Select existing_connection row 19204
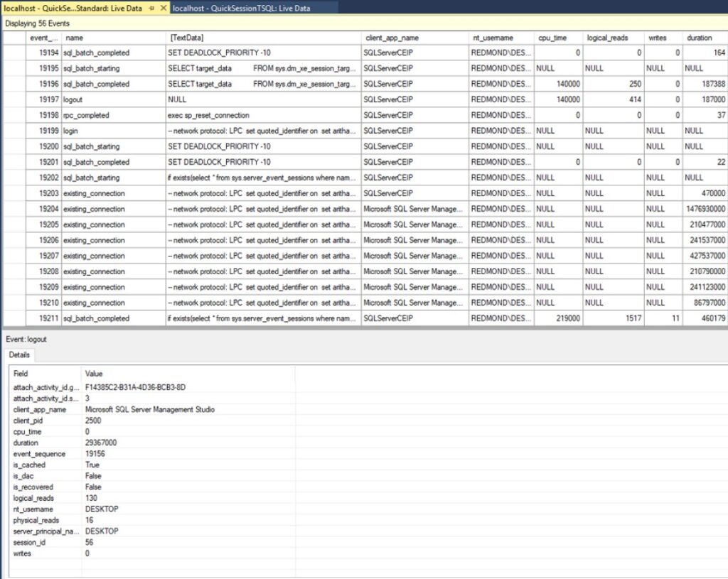728x579 pixels. click(365, 209)
